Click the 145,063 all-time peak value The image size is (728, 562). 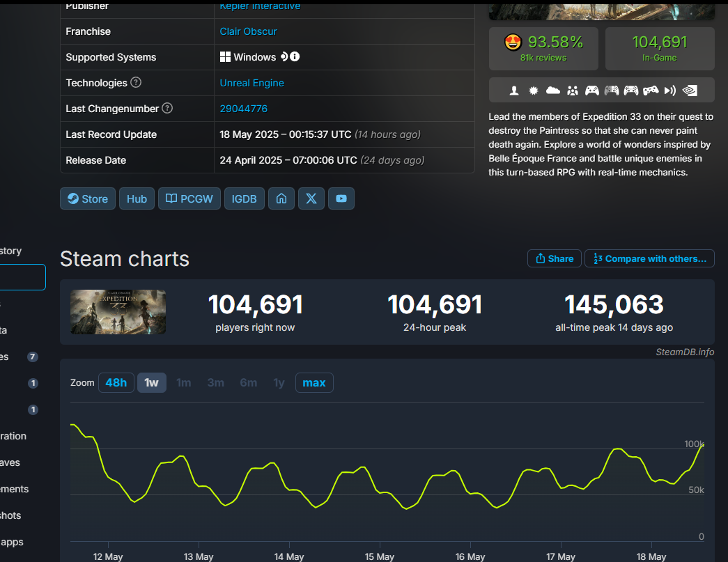(614, 305)
